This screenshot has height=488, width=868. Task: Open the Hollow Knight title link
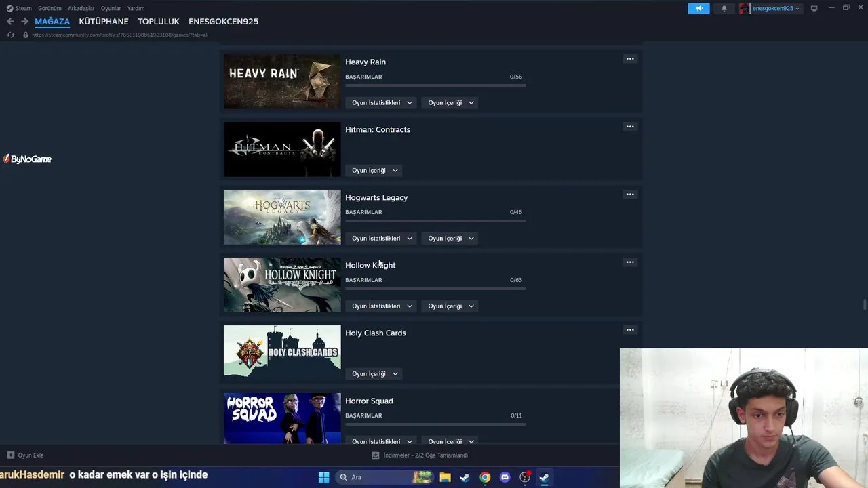click(x=370, y=265)
